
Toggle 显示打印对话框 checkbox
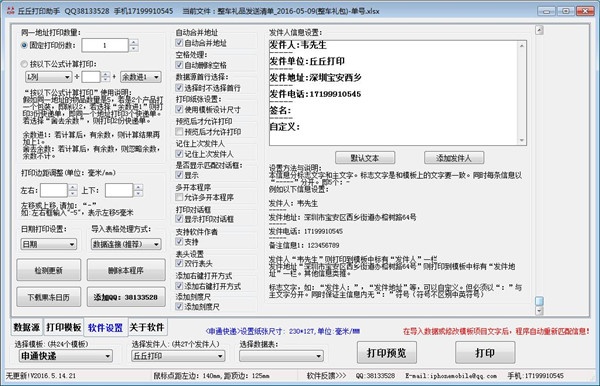coord(179,219)
